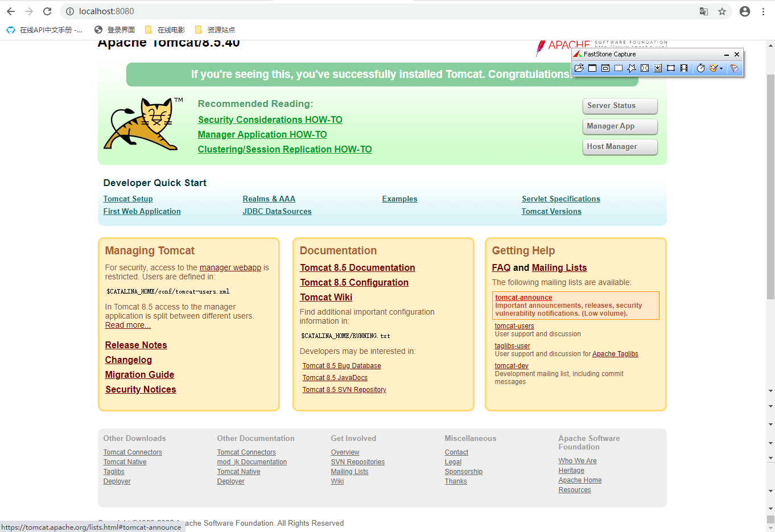The height and width of the screenshot is (532, 775).
Task: Open the Changelog link
Action: tap(129, 360)
